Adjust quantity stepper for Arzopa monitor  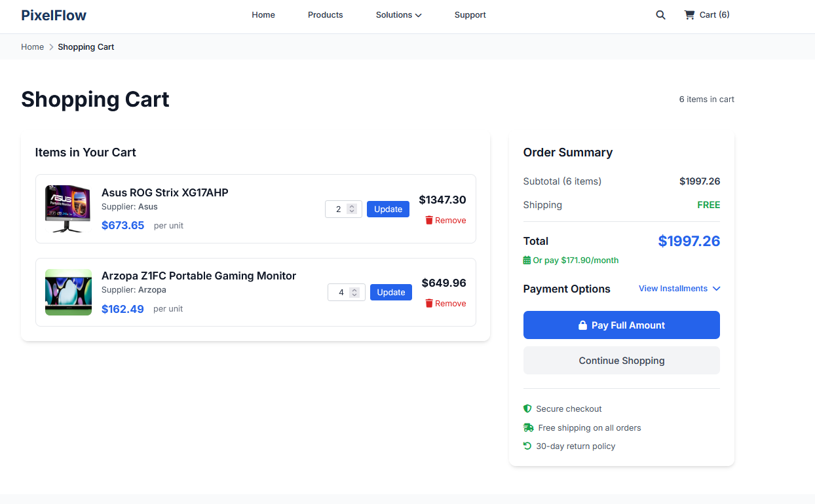click(354, 293)
